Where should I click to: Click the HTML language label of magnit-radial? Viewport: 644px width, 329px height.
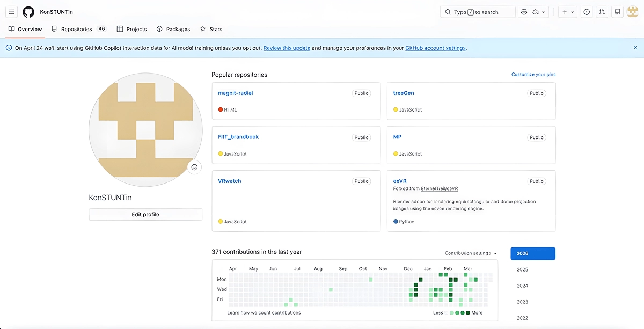[x=230, y=109]
